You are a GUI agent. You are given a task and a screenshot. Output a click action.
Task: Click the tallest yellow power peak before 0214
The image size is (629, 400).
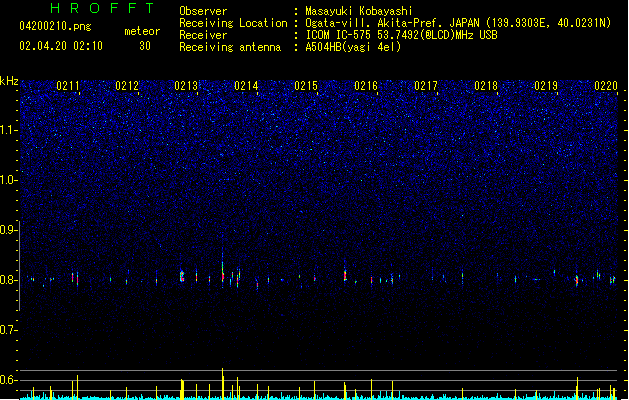tap(223, 384)
